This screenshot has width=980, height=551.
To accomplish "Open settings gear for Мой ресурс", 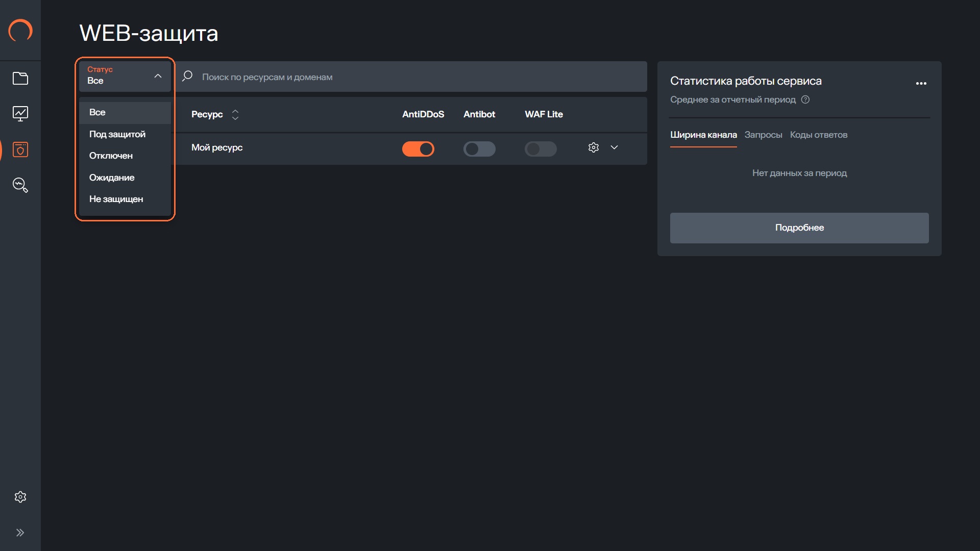I will point(593,147).
